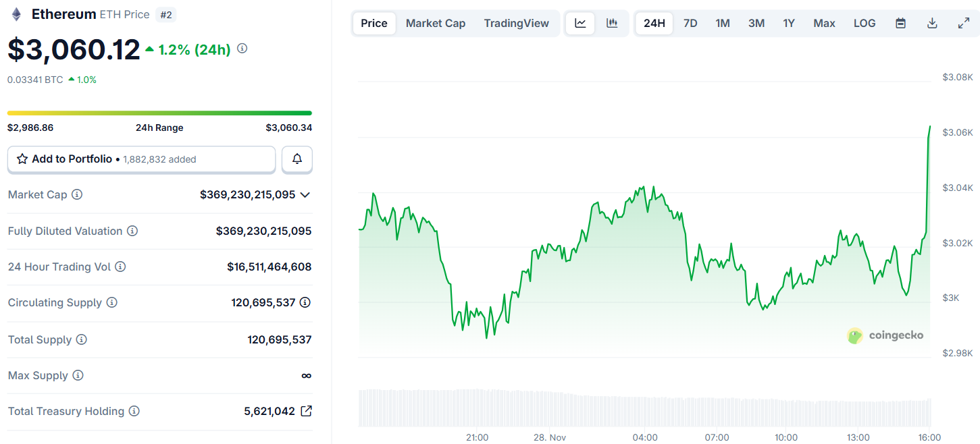Viewport: 980px width, 444px height.
Task: Select the line chart view icon
Action: click(x=579, y=22)
